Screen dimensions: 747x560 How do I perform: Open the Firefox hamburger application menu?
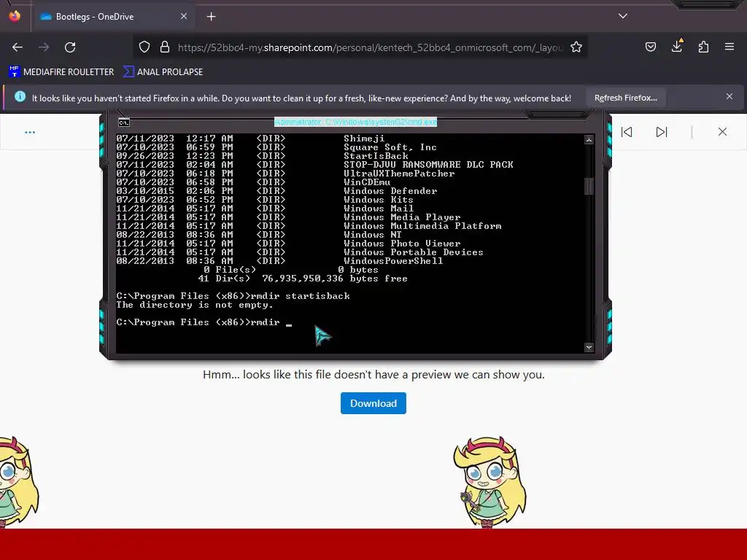(729, 47)
